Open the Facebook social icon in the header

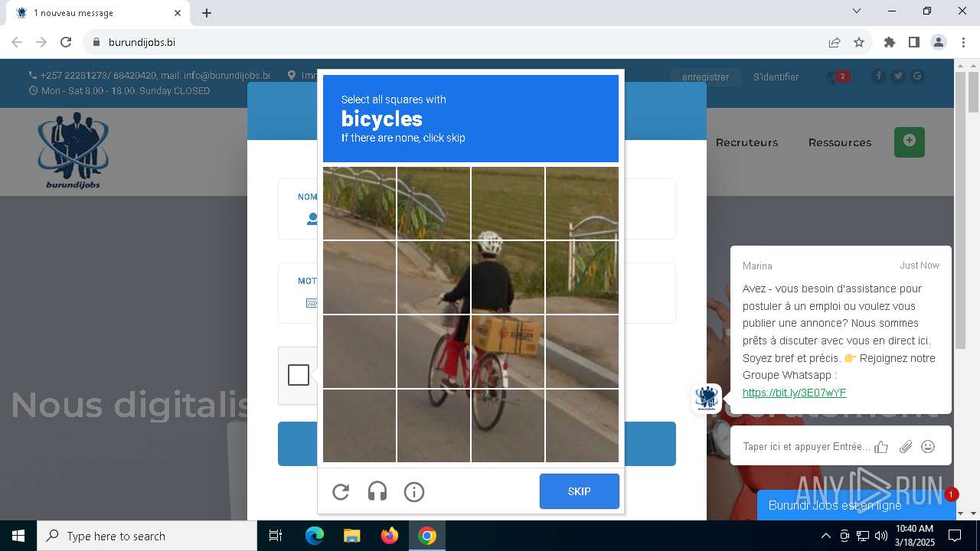(878, 76)
